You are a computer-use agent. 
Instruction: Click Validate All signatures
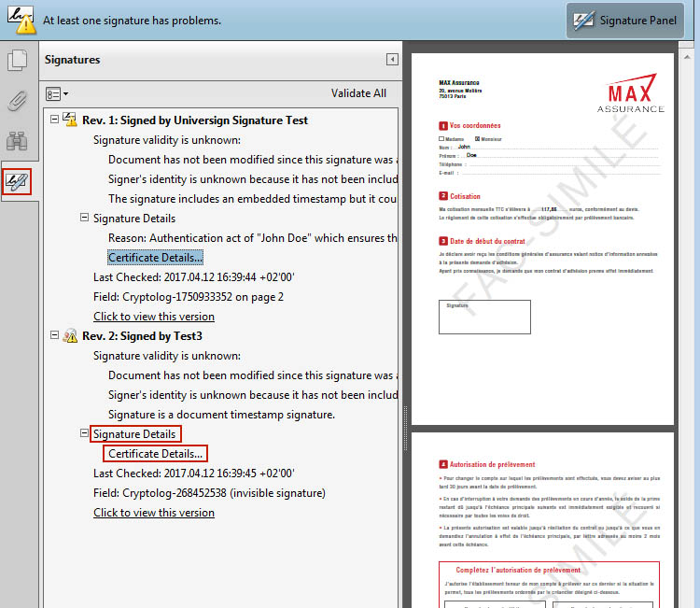358,93
